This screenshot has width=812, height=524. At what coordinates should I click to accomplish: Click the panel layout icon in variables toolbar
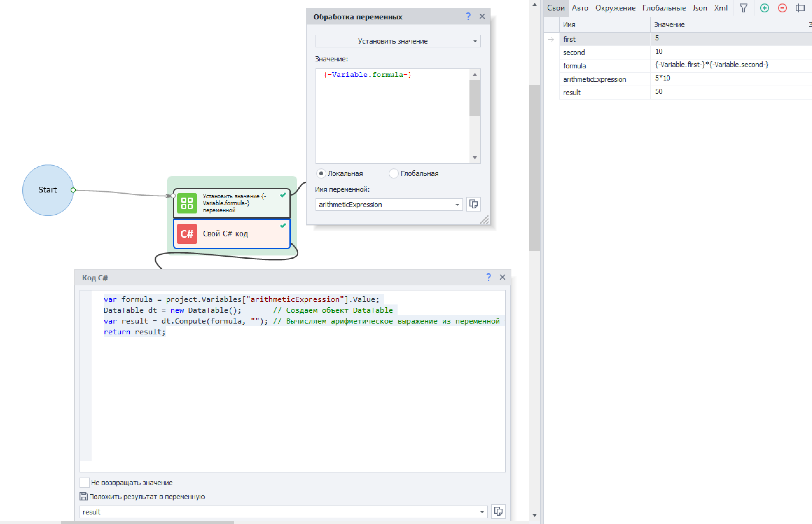(x=800, y=8)
